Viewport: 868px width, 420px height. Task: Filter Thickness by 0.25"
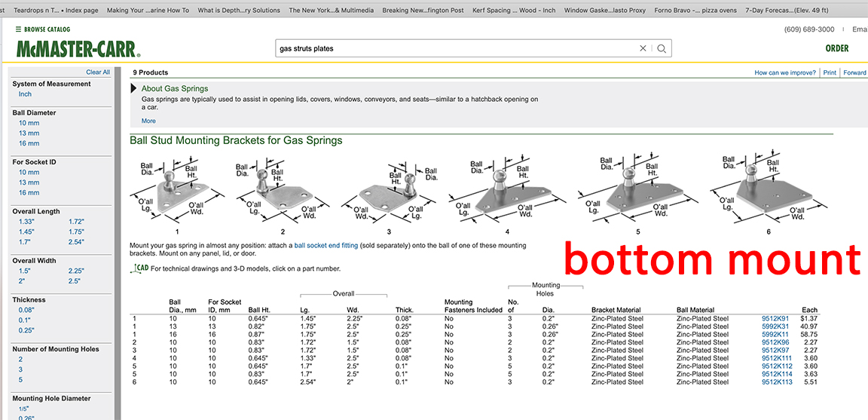(x=26, y=330)
